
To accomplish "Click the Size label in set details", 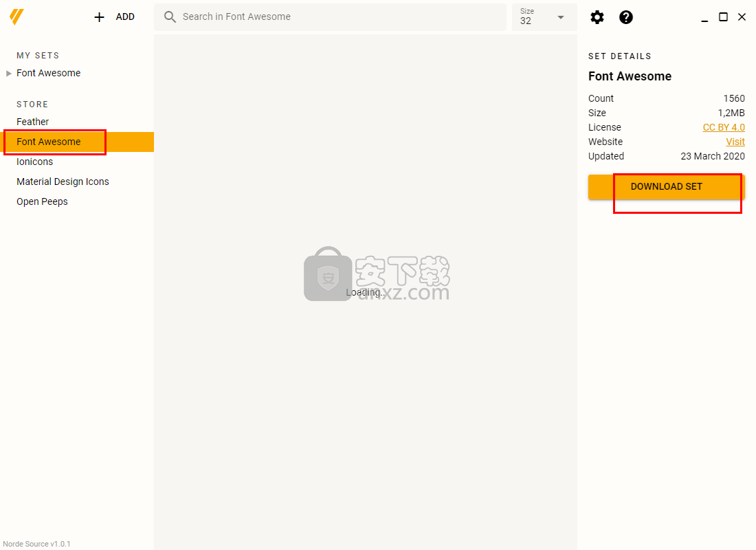I will (597, 113).
